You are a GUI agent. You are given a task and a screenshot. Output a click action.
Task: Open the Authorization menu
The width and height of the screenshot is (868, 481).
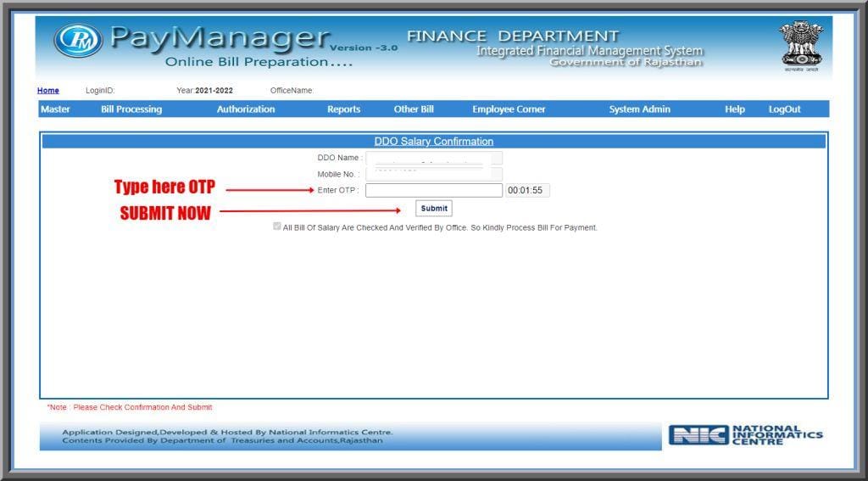click(246, 109)
